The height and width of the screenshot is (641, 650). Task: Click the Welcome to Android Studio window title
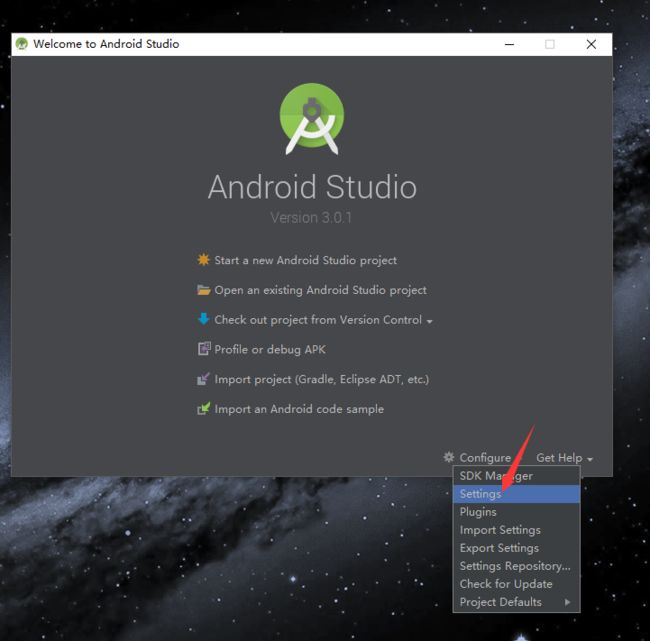pos(106,44)
